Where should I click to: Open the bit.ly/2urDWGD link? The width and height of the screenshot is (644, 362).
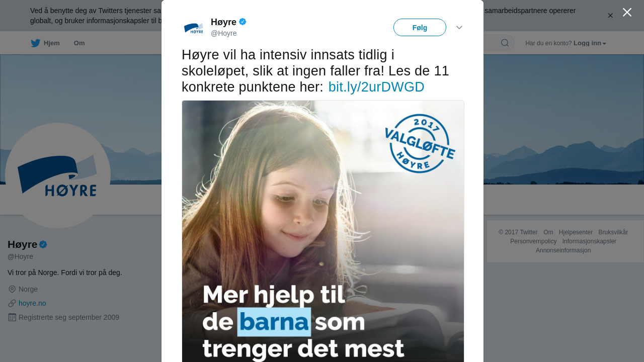(x=376, y=87)
